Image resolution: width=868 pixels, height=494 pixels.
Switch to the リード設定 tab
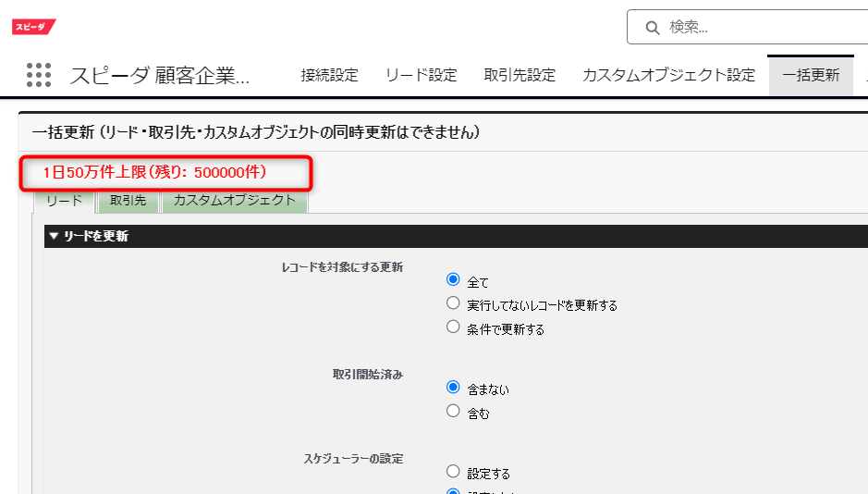421,75
